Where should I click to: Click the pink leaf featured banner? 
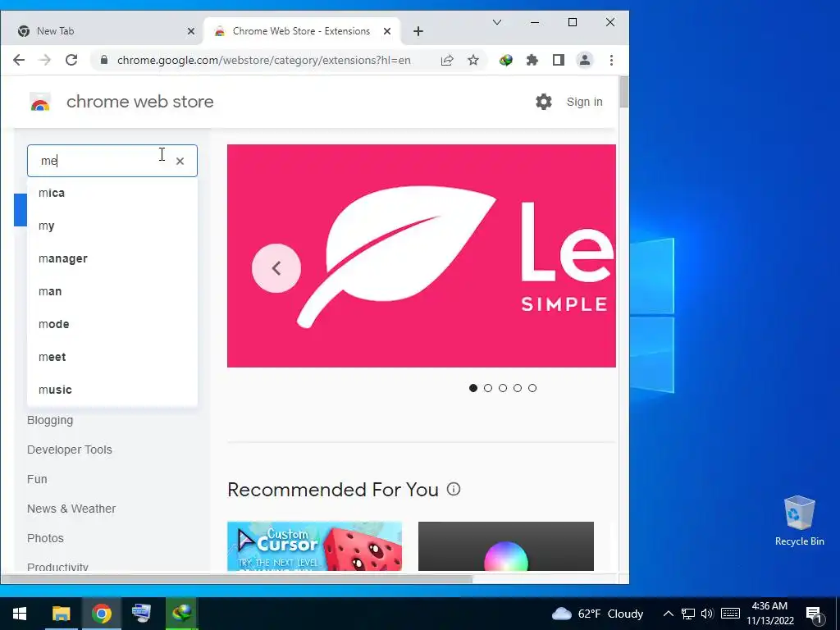click(422, 256)
